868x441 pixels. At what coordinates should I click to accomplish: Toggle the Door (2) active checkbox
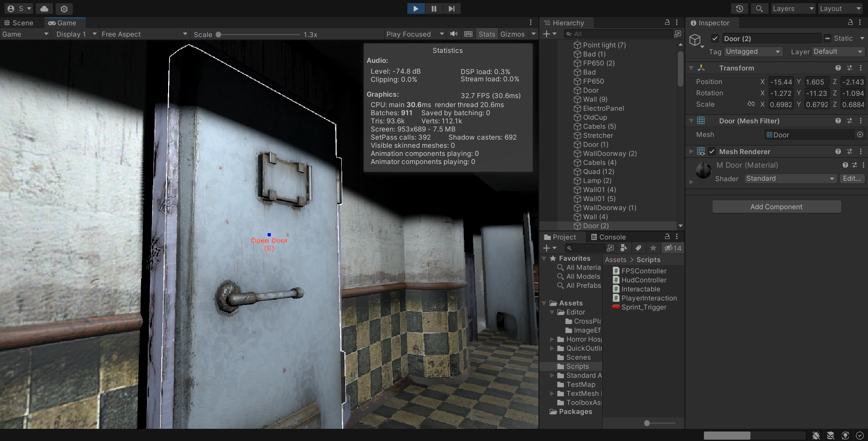pos(715,38)
